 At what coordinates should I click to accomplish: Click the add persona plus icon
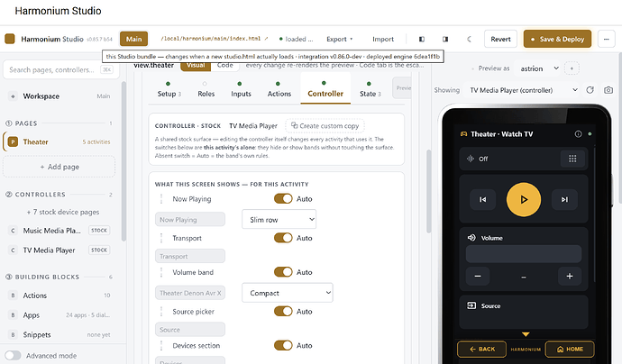[x=572, y=68]
